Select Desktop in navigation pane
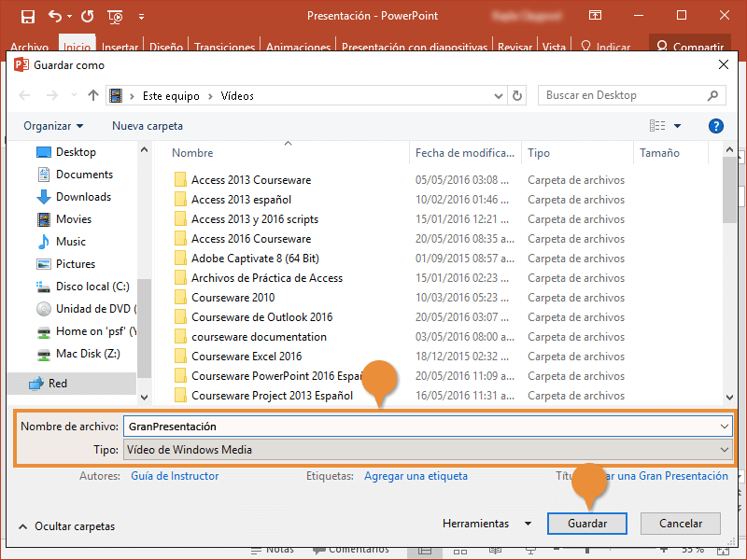747x560 pixels. (x=66, y=152)
